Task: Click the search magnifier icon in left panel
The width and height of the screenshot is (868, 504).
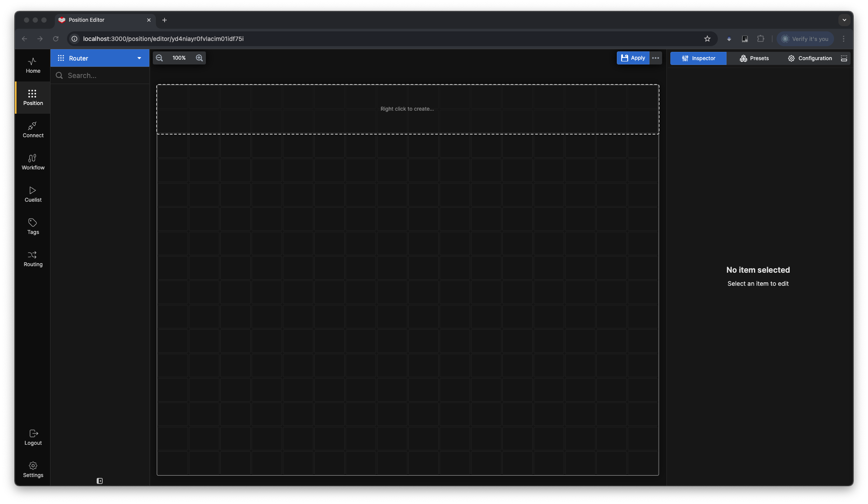Action: [x=59, y=75]
